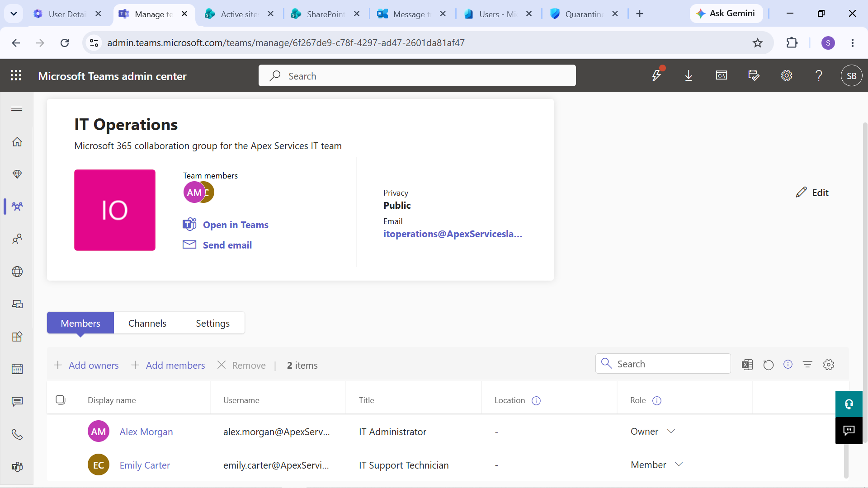Edit the IT Operations team

812,192
